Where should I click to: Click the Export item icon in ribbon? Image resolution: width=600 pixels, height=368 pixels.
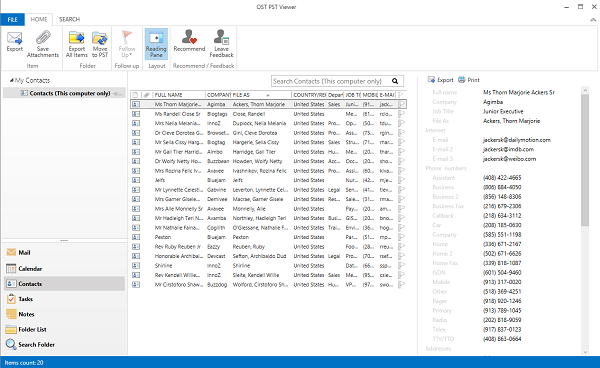15,38
